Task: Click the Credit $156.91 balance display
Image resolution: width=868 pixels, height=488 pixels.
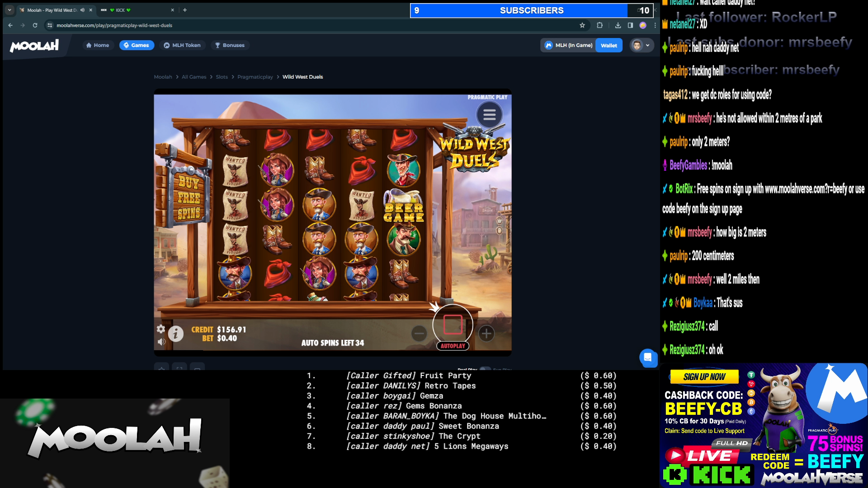Action: [219, 329]
